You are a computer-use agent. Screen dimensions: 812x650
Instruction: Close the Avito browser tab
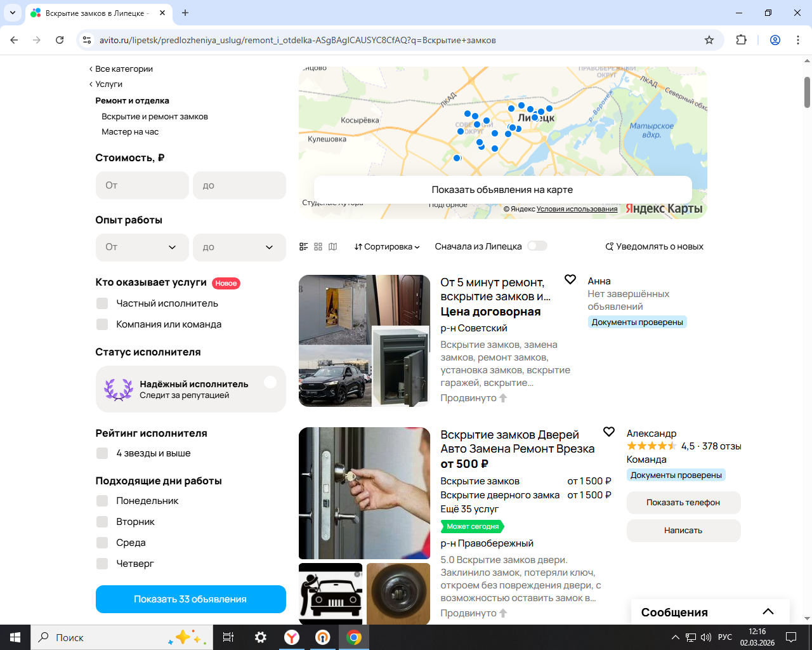coord(162,13)
